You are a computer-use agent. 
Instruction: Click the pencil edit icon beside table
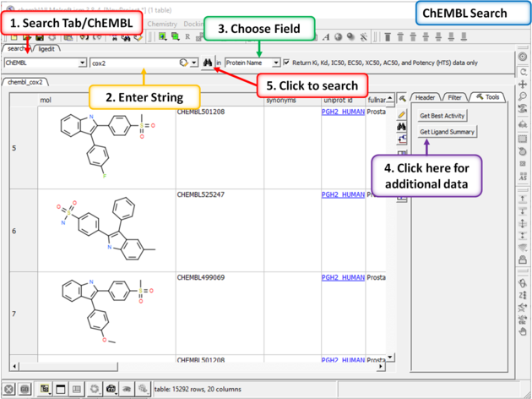pos(402,113)
